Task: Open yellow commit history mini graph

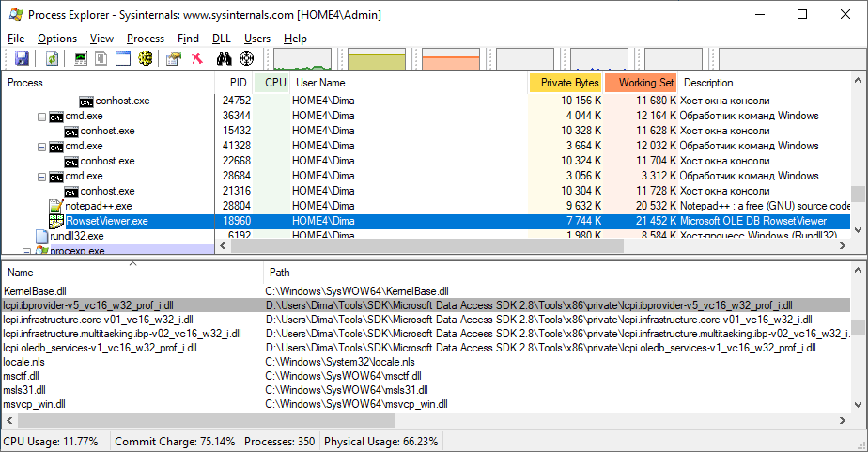Action: 377,59
